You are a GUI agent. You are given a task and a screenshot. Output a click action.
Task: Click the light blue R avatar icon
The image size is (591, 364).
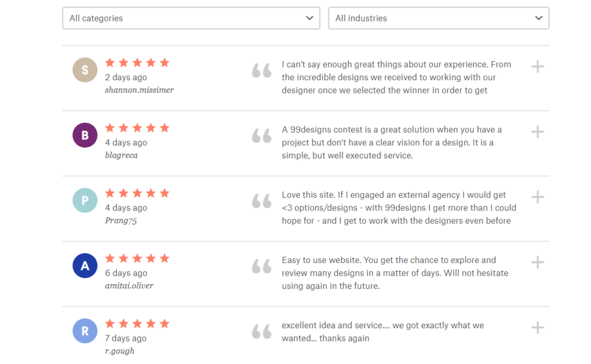click(85, 331)
